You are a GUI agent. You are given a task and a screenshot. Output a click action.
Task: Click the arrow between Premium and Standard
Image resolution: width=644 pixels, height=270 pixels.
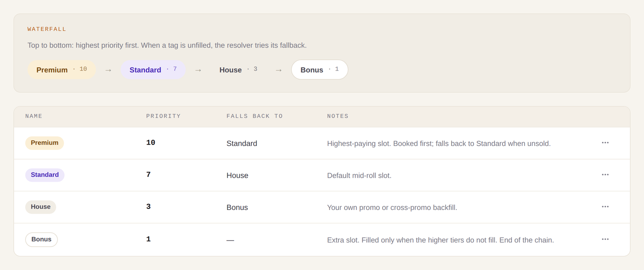(108, 70)
